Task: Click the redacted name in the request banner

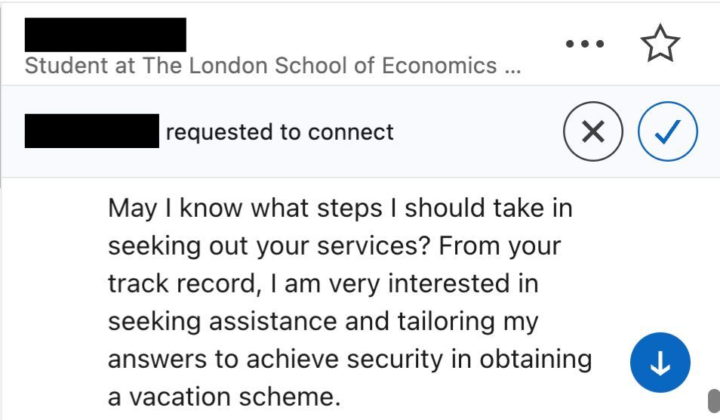Action: [91, 131]
